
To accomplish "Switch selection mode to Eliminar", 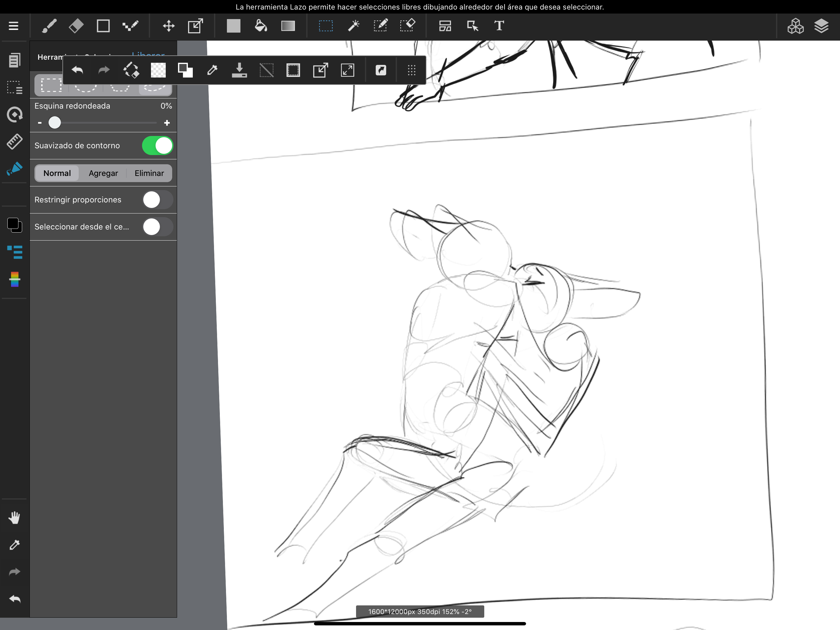I will tap(149, 173).
